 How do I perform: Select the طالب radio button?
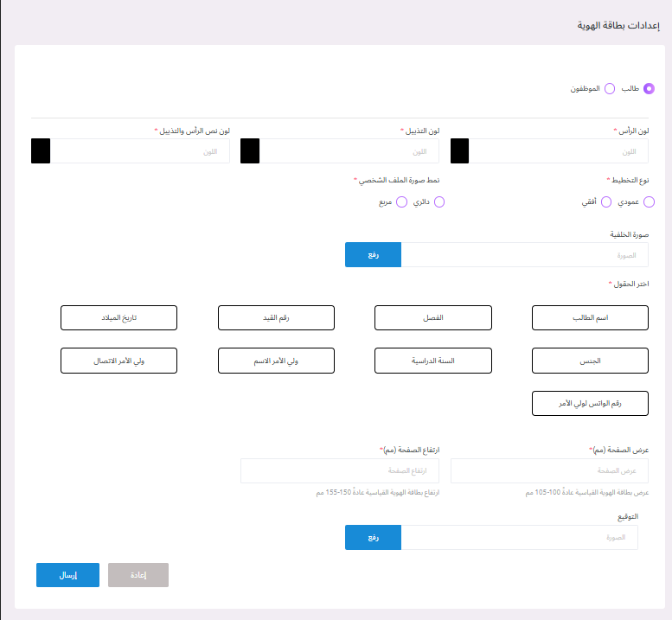[x=649, y=88]
